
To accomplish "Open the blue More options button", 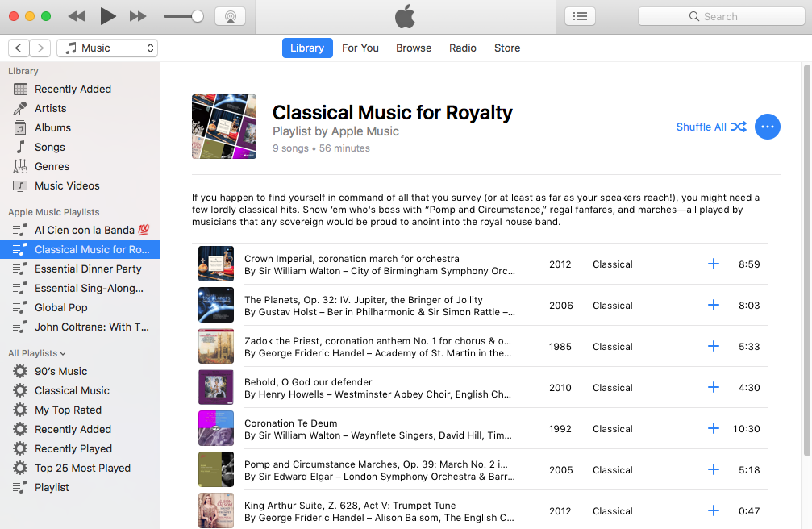I will coord(767,127).
